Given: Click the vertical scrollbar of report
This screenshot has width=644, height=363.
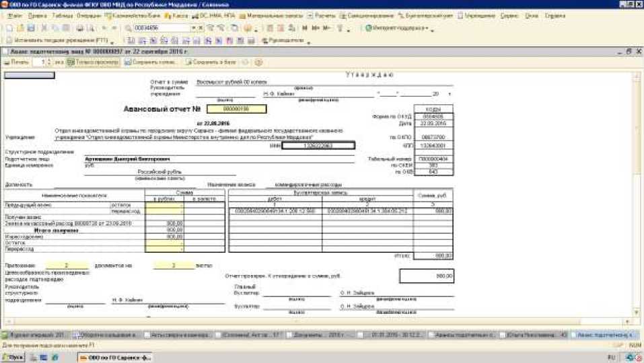Looking at the screenshot, I should tap(637, 188).
